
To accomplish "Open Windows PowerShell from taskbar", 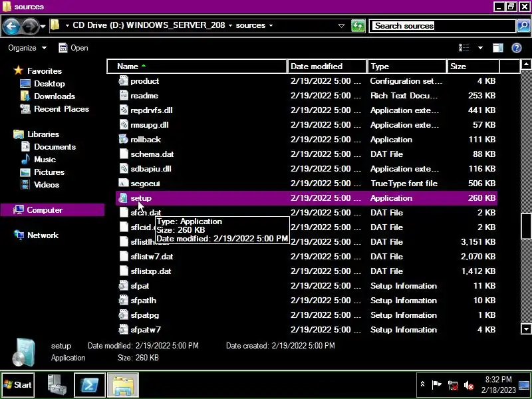I will pos(90,385).
